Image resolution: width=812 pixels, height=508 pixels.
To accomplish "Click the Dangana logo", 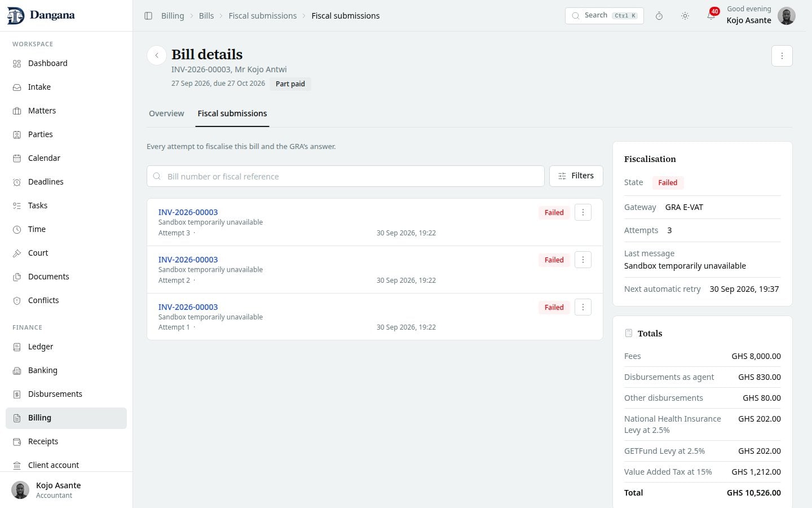I will 41,16.
